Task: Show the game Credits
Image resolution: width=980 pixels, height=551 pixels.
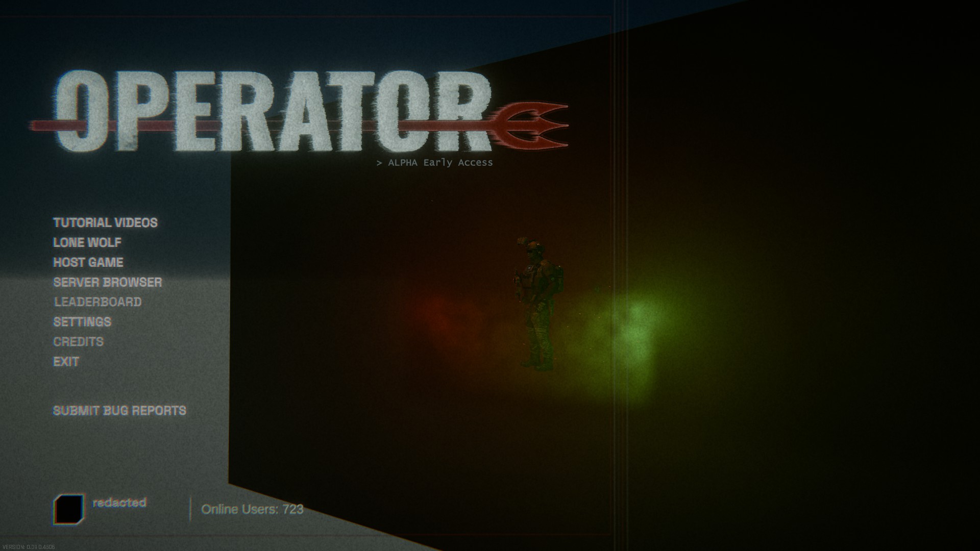Action: pos(78,342)
